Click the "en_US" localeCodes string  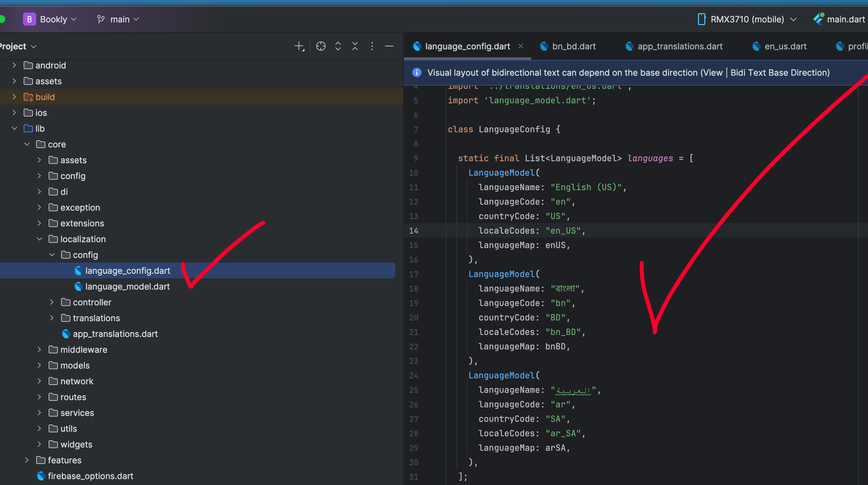point(563,231)
